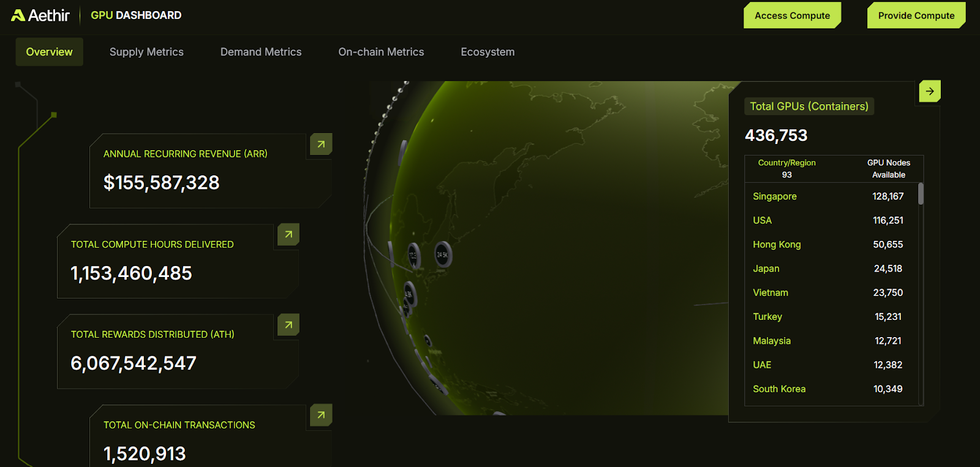Open Total Compute Hours Delivered arrow icon
The height and width of the screenshot is (467, 980).
pos(288,234)
